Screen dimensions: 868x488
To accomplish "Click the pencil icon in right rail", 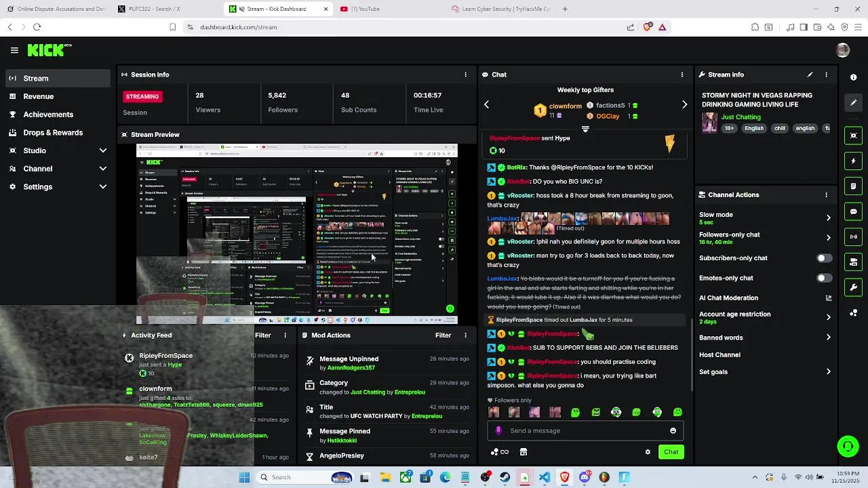I will tap(854, 102).
